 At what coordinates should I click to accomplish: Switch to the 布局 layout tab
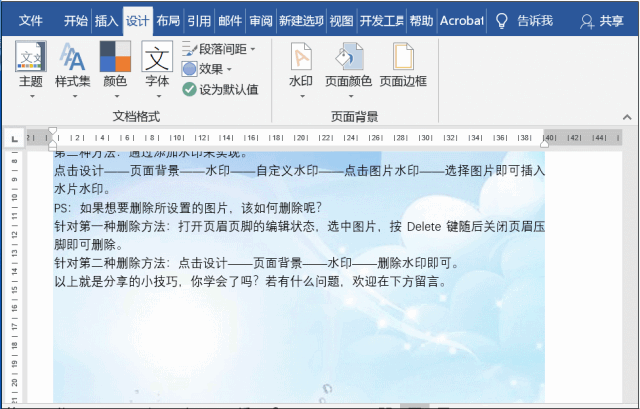pyautogui.click(x=168, y=20)
